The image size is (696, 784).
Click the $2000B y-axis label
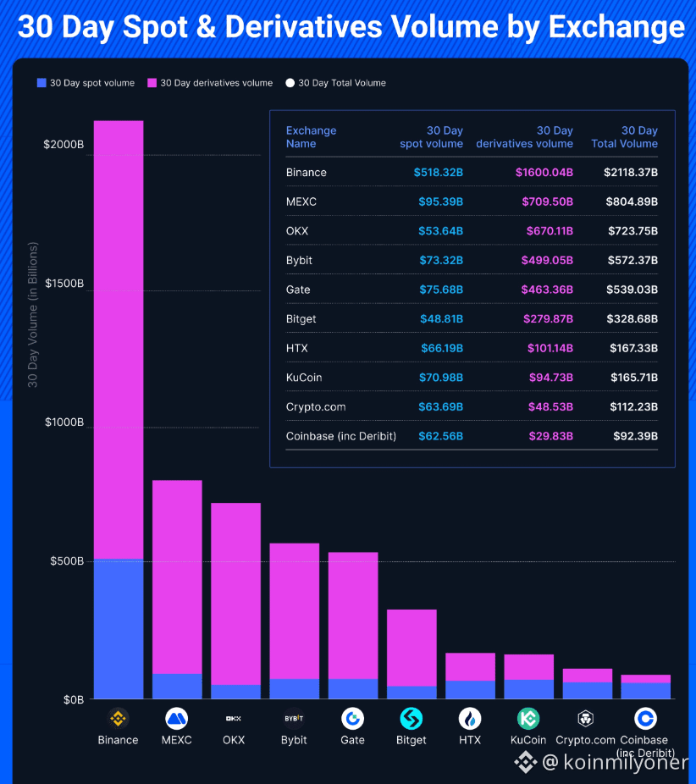64,145
